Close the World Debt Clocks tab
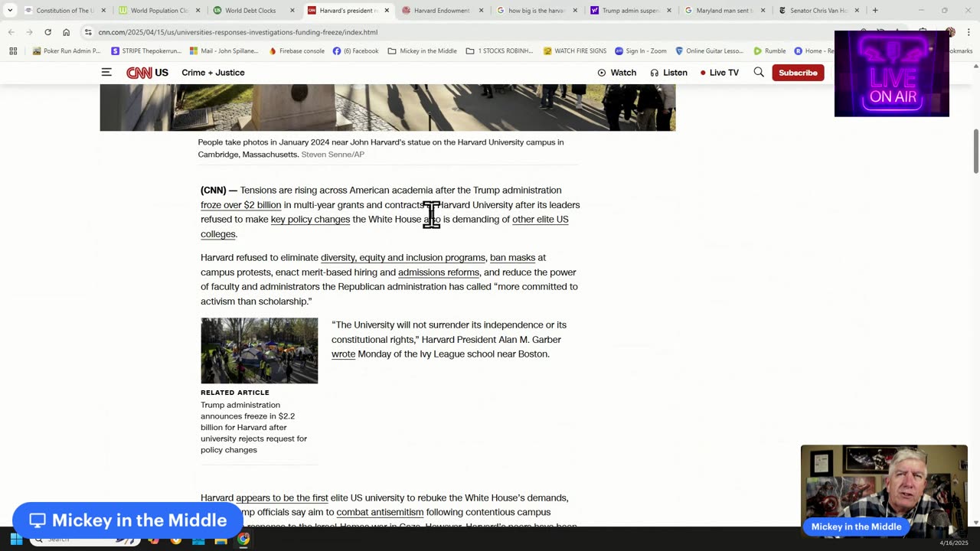This screenshot has height=551, width=980. 292,11
